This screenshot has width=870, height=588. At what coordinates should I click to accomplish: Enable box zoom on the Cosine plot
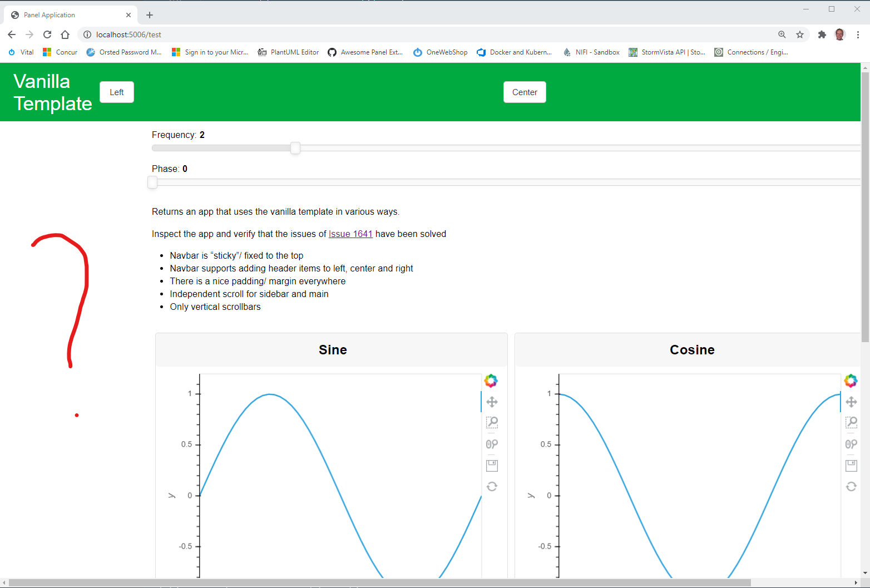(851, 423)
